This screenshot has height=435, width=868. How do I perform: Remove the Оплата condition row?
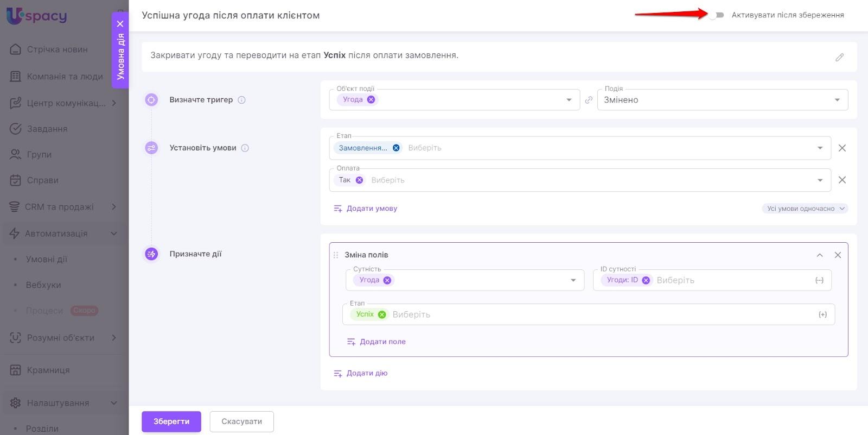tap(842, 180)
